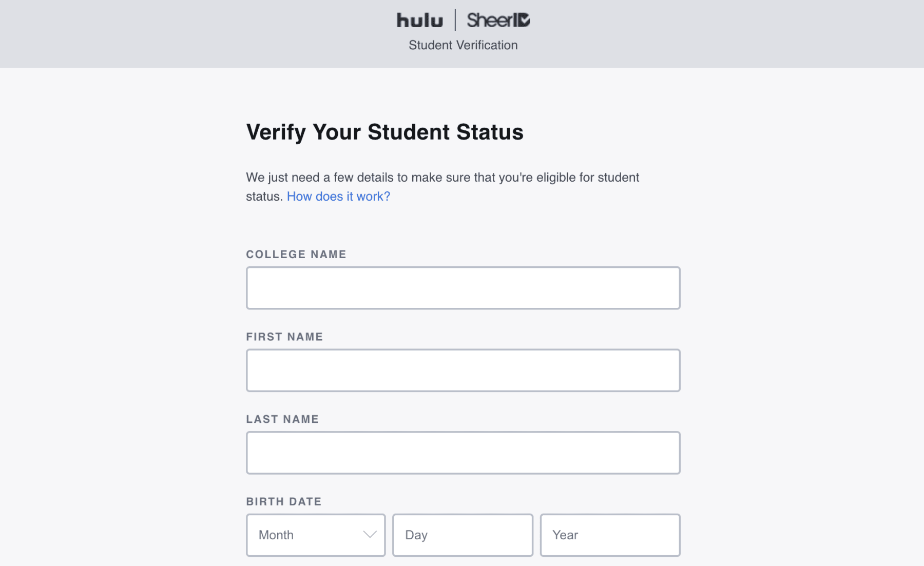The width and height of the screenshot is (924, 566).
Task: Click the BIRTH DATE label
Action: point(284,501)
